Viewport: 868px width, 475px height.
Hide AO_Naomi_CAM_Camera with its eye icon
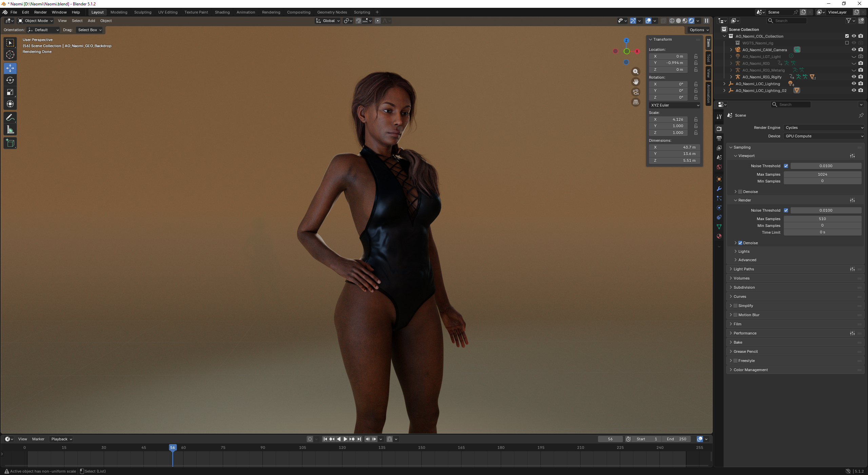click(x=854, y=50)
